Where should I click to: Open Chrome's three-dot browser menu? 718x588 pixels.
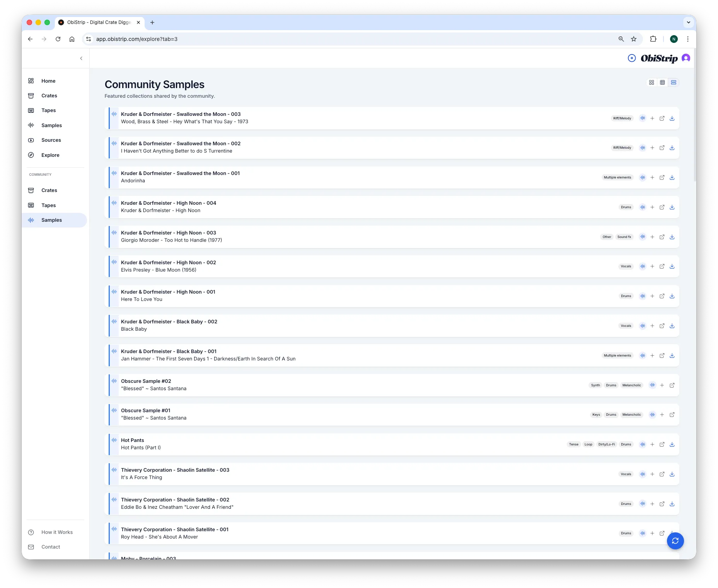pyautogui.click(x=688, y=39)
